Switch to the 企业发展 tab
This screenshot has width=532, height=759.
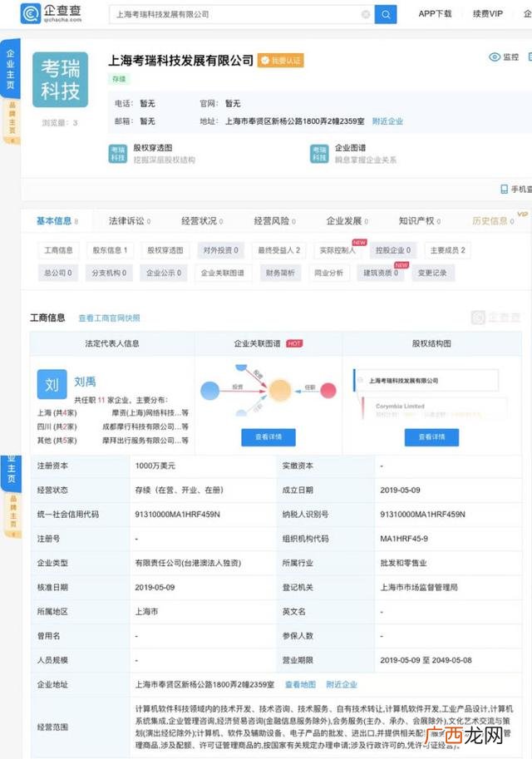347,221
